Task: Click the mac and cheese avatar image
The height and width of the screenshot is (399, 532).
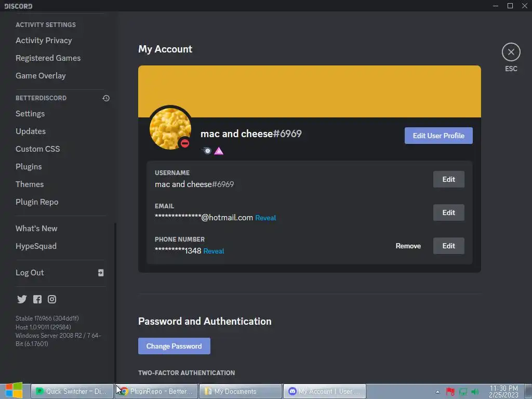Action: [x=170, y=129]
